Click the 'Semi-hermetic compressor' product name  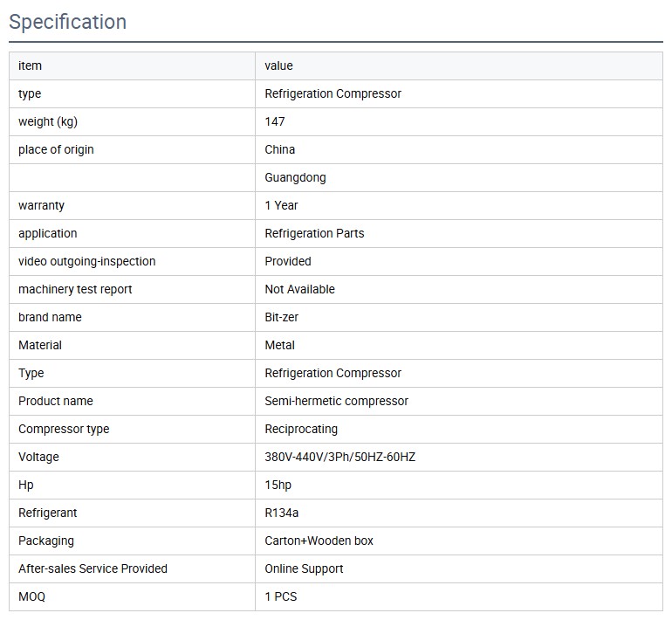tap(336, 401)
